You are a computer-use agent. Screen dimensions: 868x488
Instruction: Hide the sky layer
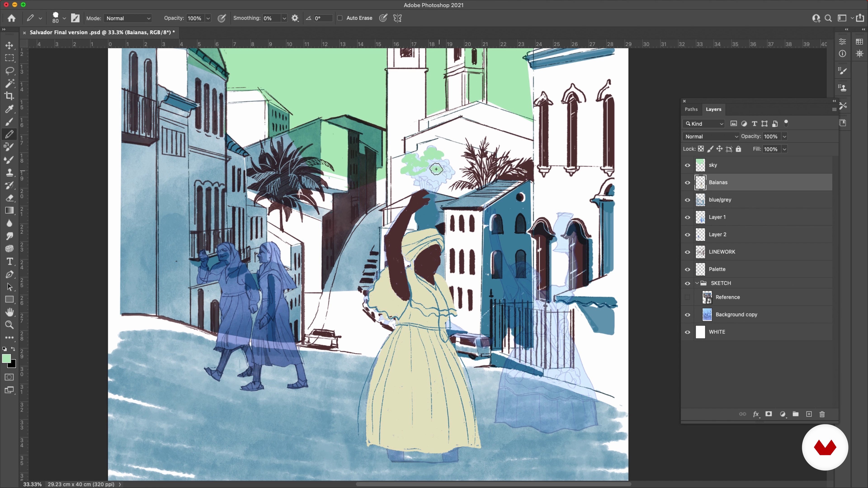coord(687,165)
